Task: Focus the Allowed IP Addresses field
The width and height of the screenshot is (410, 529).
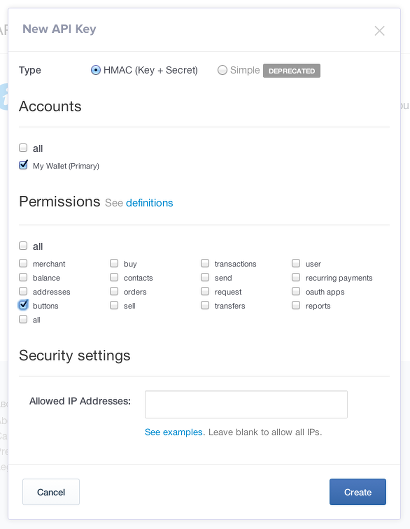Action: click(x=246, y=405)
